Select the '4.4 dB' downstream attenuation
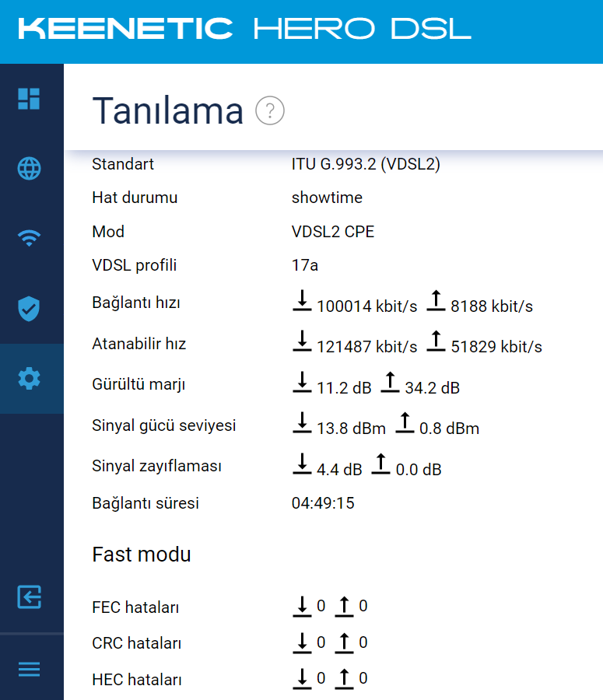Viewport: 603px width, 700px height. (x=339, y=469)
